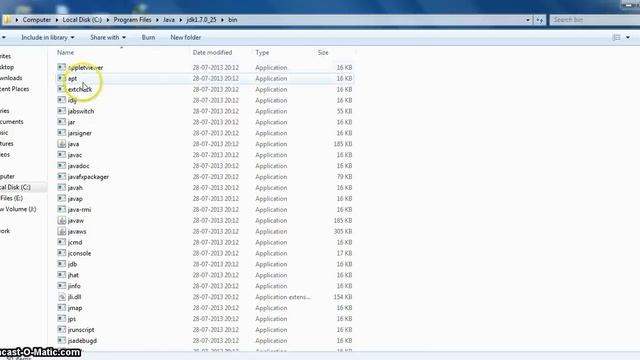Select the jinfo file icon
Screen dimensions: 640x360
[x=62, y=286]
